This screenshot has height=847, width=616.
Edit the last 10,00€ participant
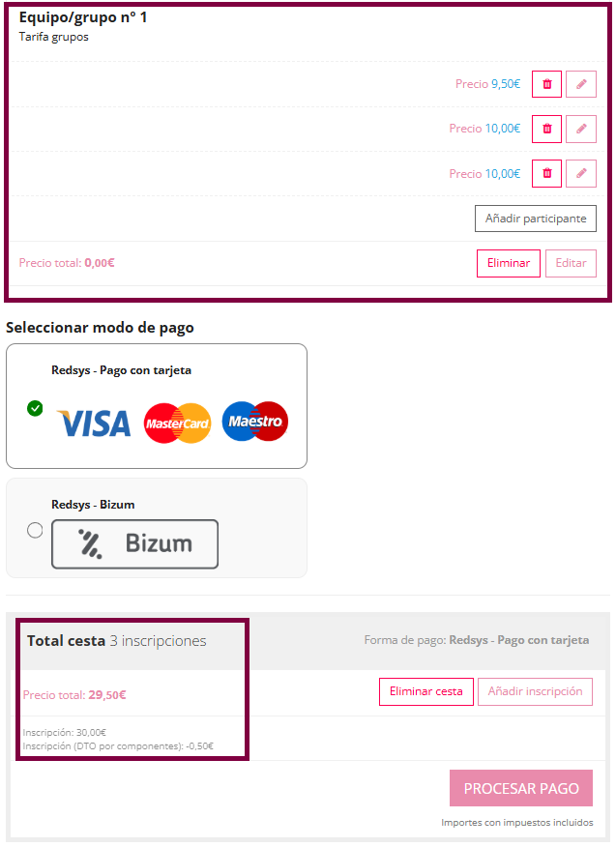[581, 173]
